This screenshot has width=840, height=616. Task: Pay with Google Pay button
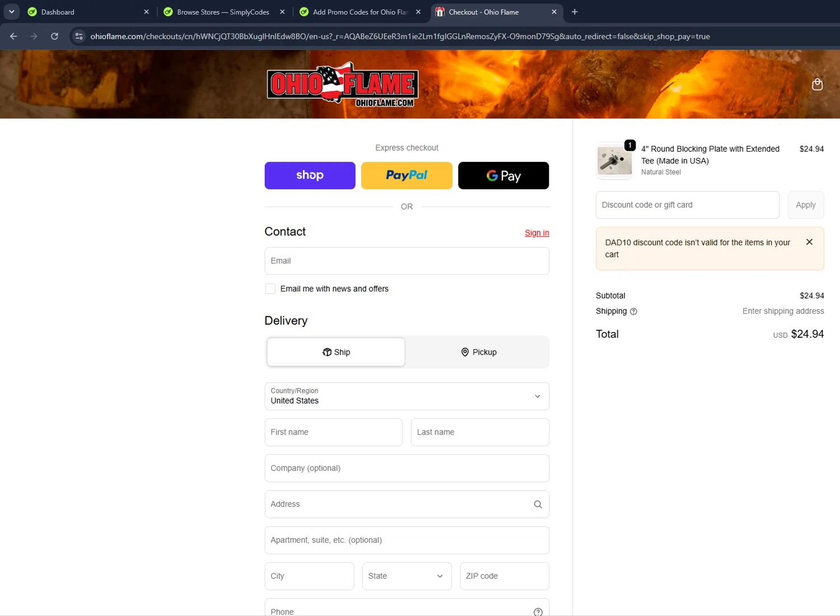coord(503,176)
